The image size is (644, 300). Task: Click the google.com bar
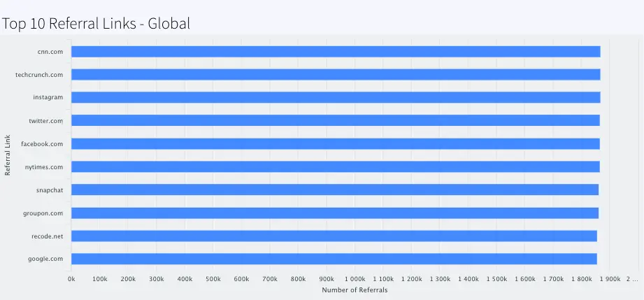(x=334, y=259)
